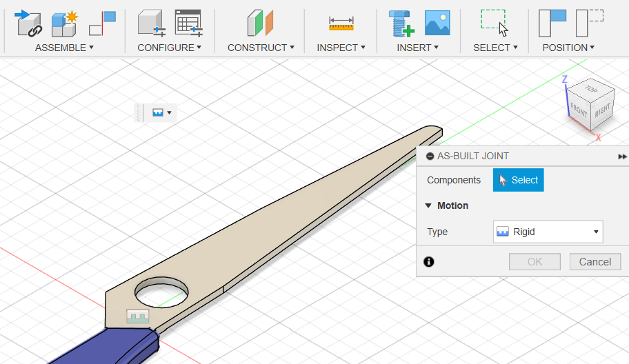The height and width of the screenshot is (364, 629).
Task: Open the INSPECT menu
Action: (x=341, y=48)
